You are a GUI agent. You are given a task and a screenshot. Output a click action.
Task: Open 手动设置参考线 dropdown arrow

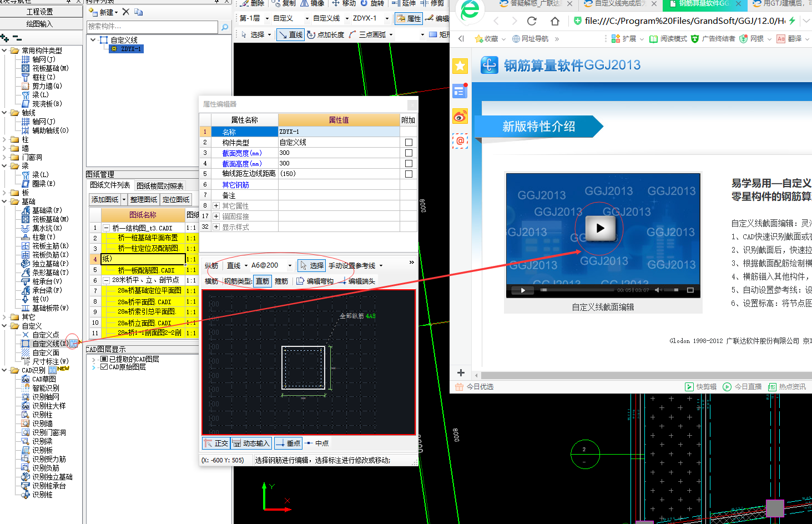(x=381, y=265)
